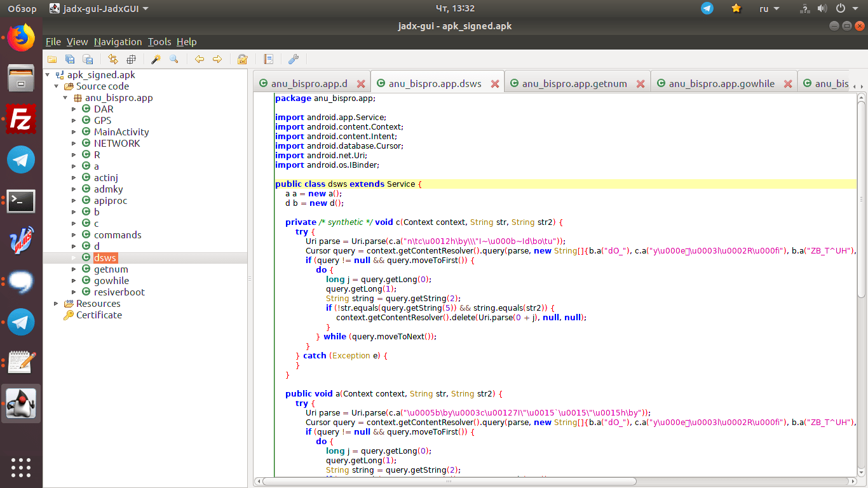Toggle the flatten packages icon
This screenshot has height=488, width=868.
point(131,59)
